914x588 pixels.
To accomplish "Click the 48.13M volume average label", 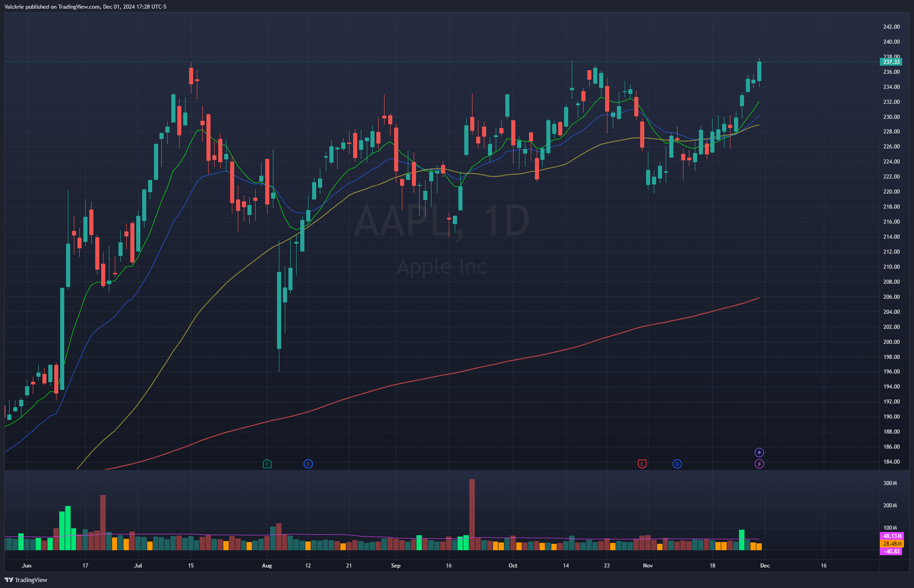I will click(x=891, y=536).
